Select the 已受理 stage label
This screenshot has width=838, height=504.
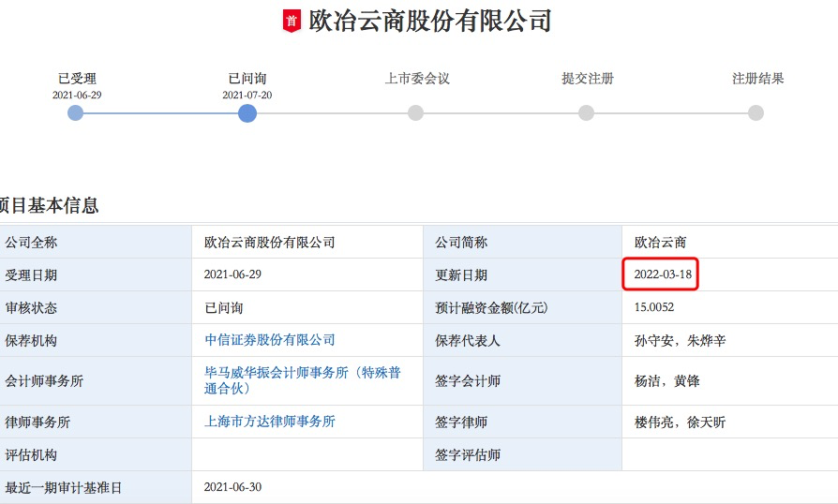click(x=77, y=79)
